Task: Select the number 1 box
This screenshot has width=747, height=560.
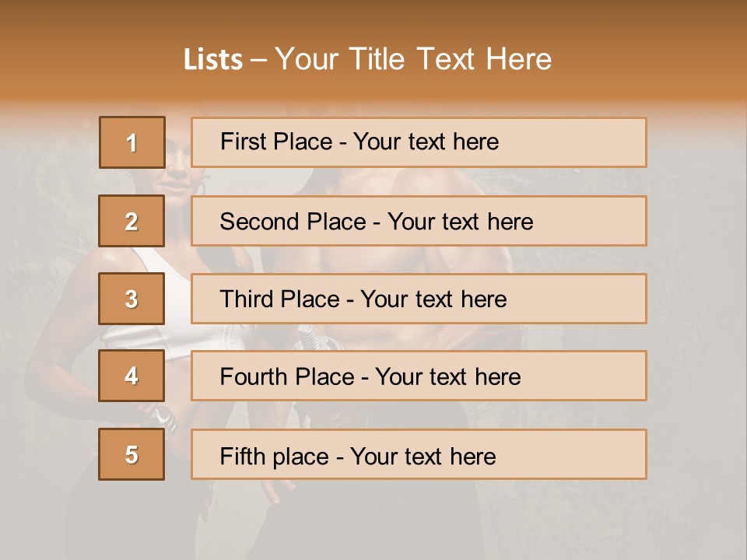Action: pyautogui.click(x=132, y=142)
